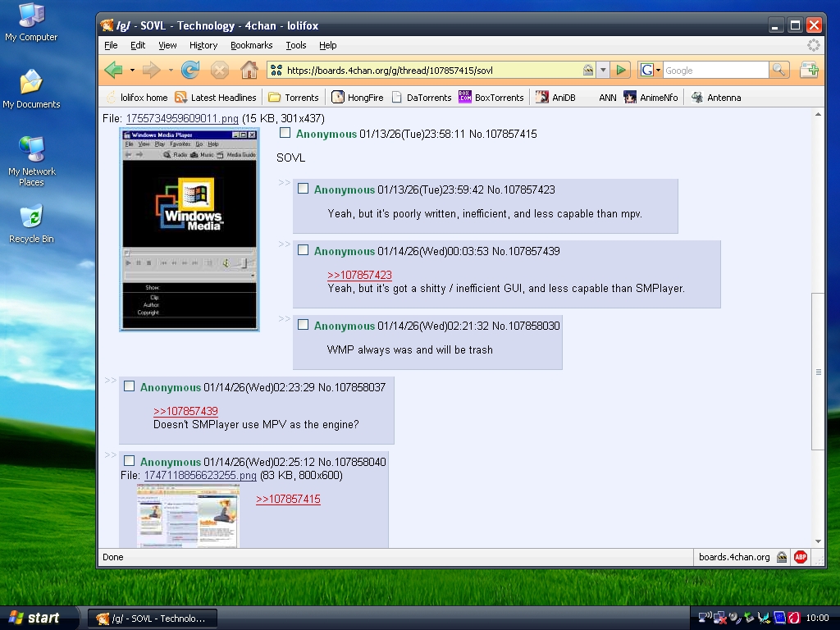
Task: Click the scrollbar down arrow
Action: coord(818,541)
